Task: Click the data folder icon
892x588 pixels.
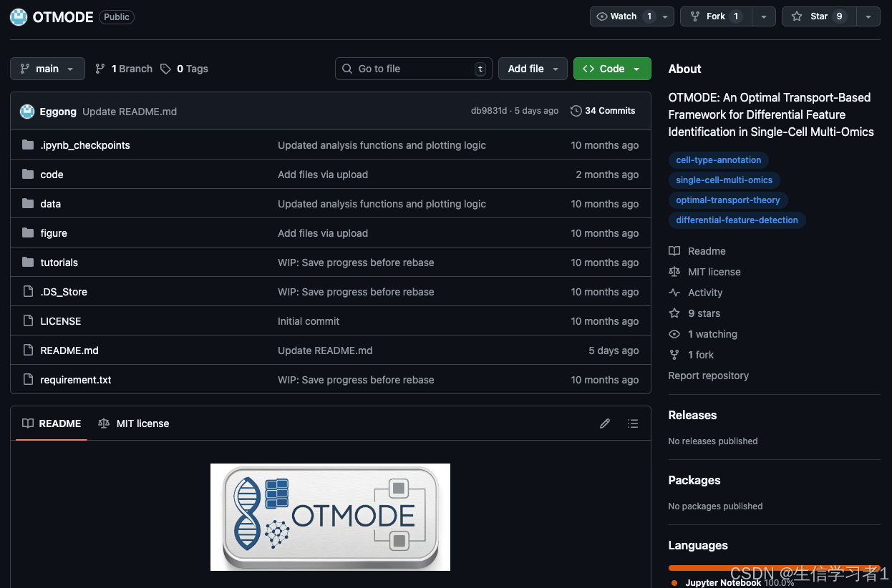Action: (x=28, y=204)
